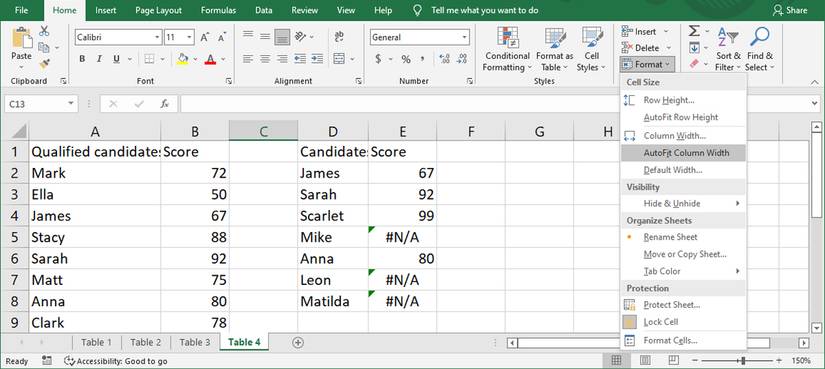825x369 pixels.
Task: Select cell containing Scarlet
Action: tap(333, 216)
